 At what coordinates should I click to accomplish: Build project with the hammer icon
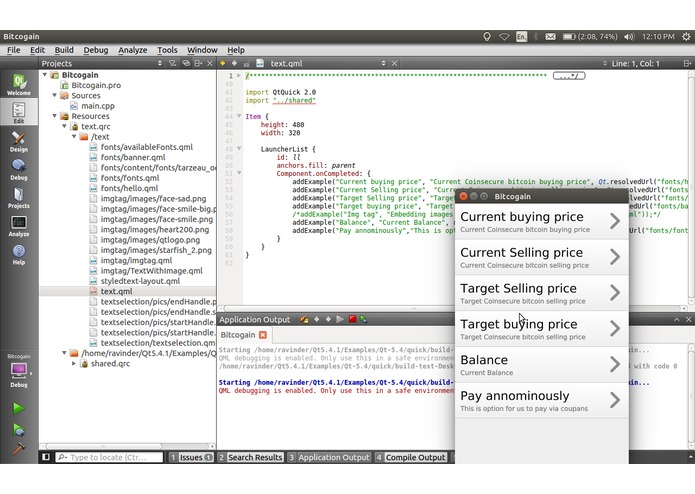pyautogui.click(x=18, y=448)
